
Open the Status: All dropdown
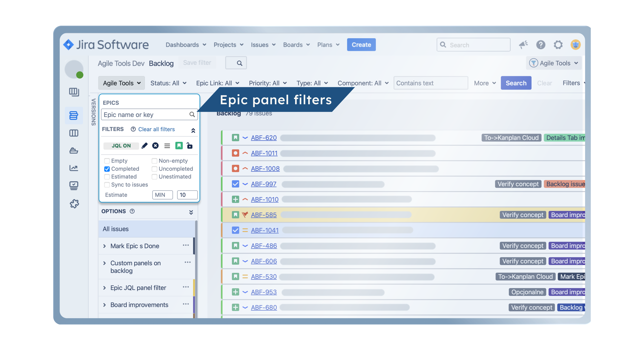click(x=168, y=83)
